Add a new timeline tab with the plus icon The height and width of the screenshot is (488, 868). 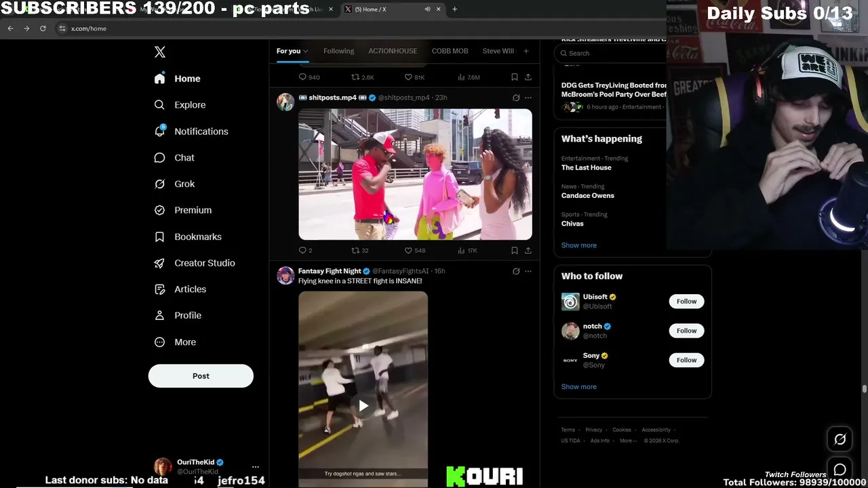coord(526,51)
